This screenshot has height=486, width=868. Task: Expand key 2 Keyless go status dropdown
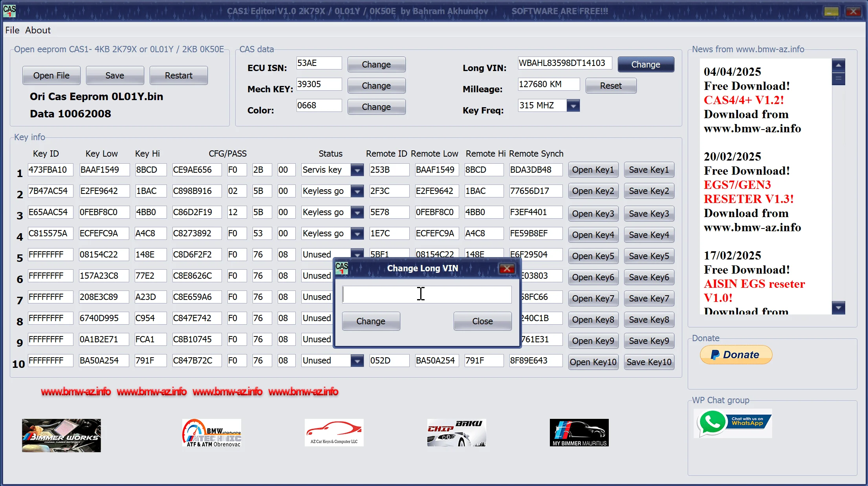tap(357, 191)
